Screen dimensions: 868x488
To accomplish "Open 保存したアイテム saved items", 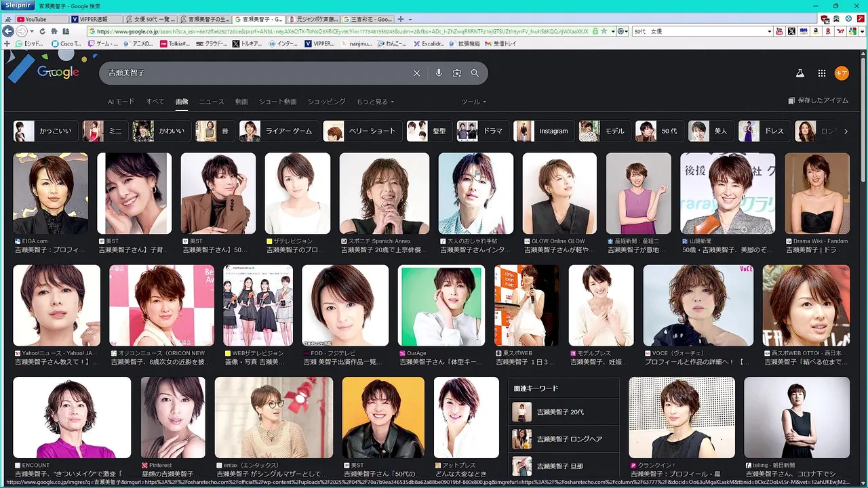I will 818,101.
